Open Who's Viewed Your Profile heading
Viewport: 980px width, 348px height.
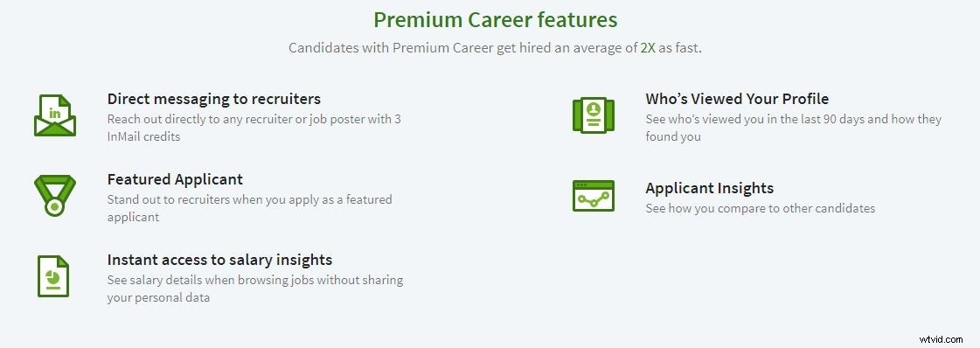737,99
